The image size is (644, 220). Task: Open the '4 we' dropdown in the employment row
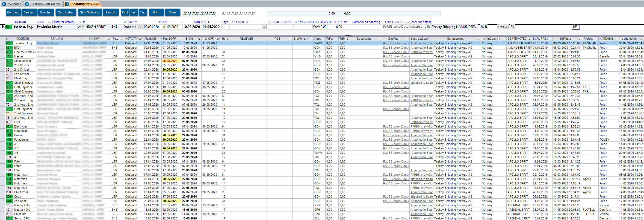(x=506, y=27)
